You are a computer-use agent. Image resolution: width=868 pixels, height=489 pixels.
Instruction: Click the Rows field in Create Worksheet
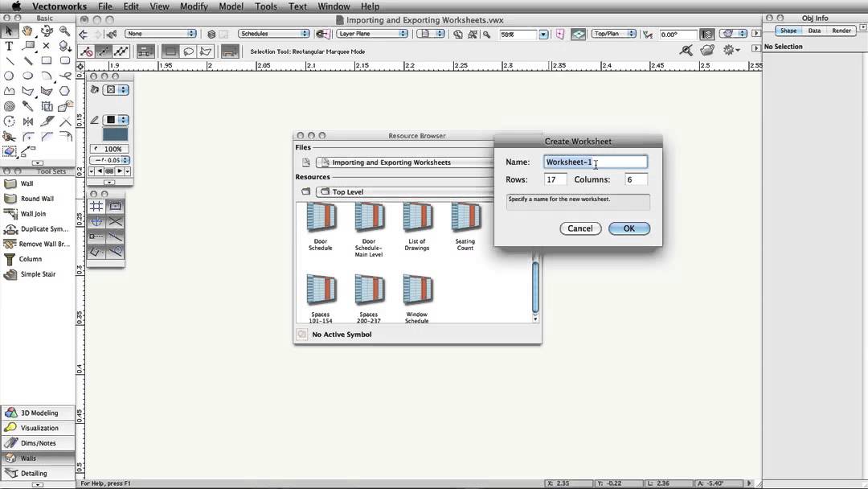click(x=555, y=179)
